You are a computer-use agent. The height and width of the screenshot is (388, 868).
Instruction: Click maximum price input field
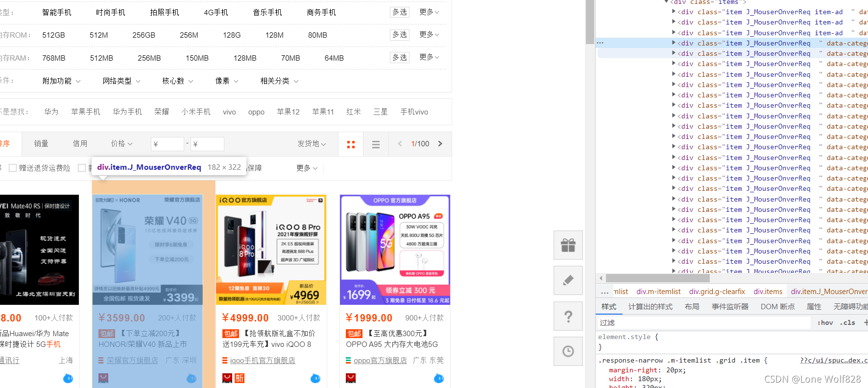pyautogui.click(x=207, y=144)
